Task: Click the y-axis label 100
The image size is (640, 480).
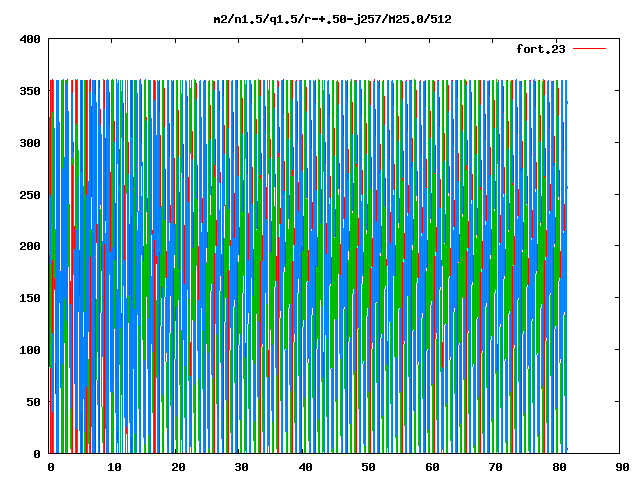Action: [x=30, y=350]
